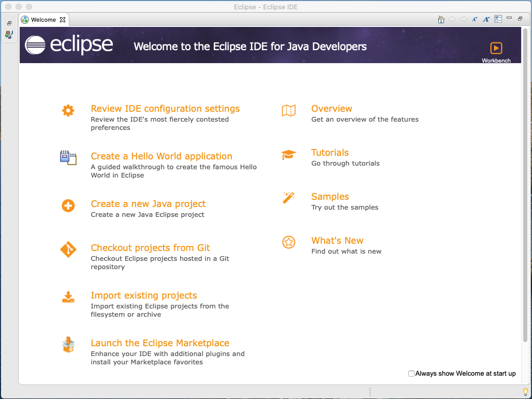The image size is (532, 399).
Task: Click the Tutorials graduation cap icon
Action: coord(289,155)
